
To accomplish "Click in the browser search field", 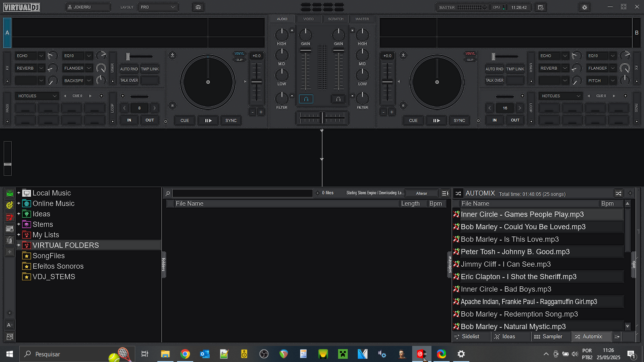I will 242,193.
